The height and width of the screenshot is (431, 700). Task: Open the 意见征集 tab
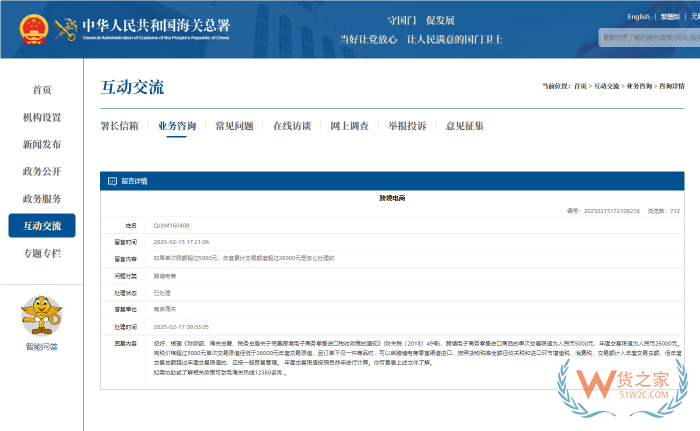tap(465, 126)
